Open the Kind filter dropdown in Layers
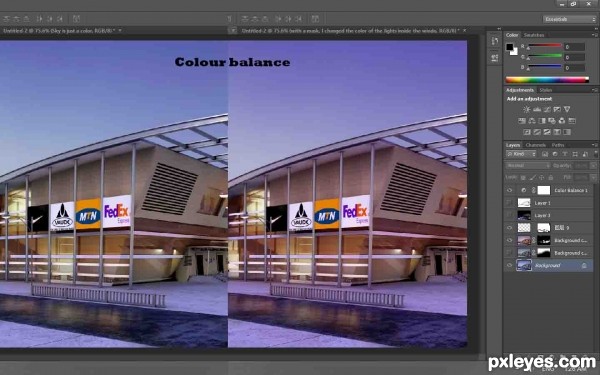Screen dimensions: 600x375 click(x=521, y=154)
